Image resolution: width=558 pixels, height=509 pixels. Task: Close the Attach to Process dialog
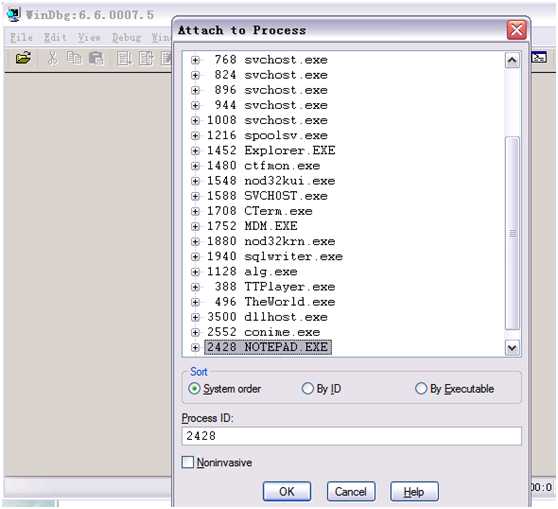516,30
